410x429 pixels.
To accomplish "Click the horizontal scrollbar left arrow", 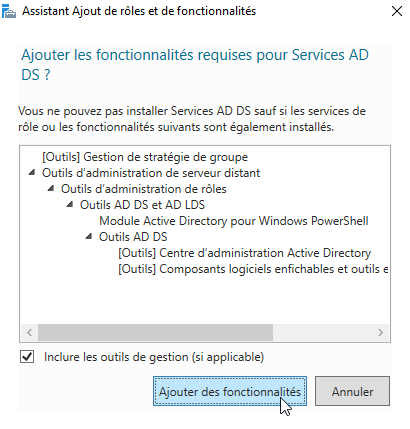I will click(30, 332).
